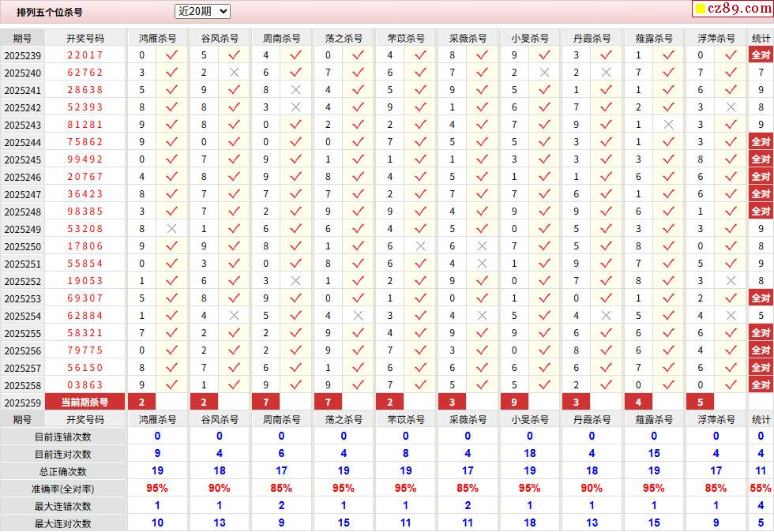Click 周南 cross mark in row 2025241
The height and width of the screenshot is (532, 774).
(x=295, y=90)
